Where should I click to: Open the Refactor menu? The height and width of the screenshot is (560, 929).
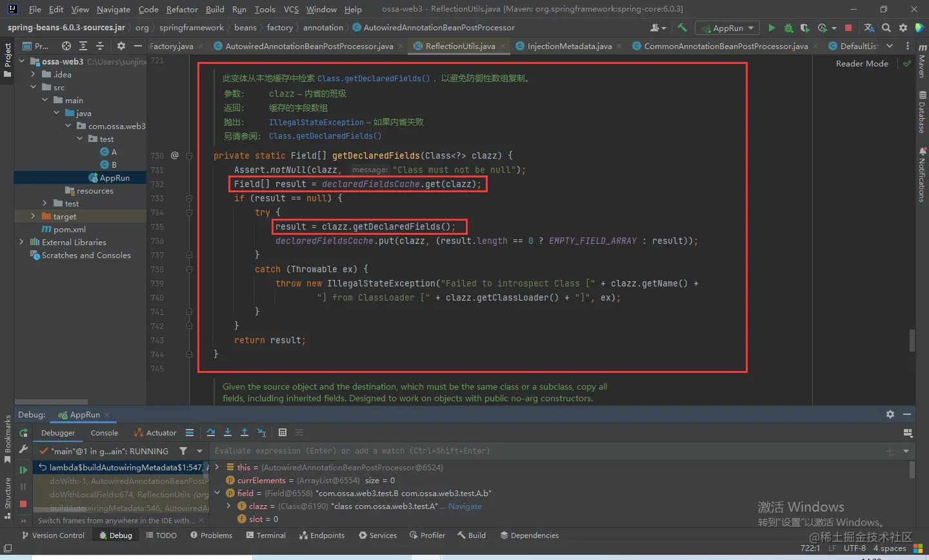coord(182,9)
